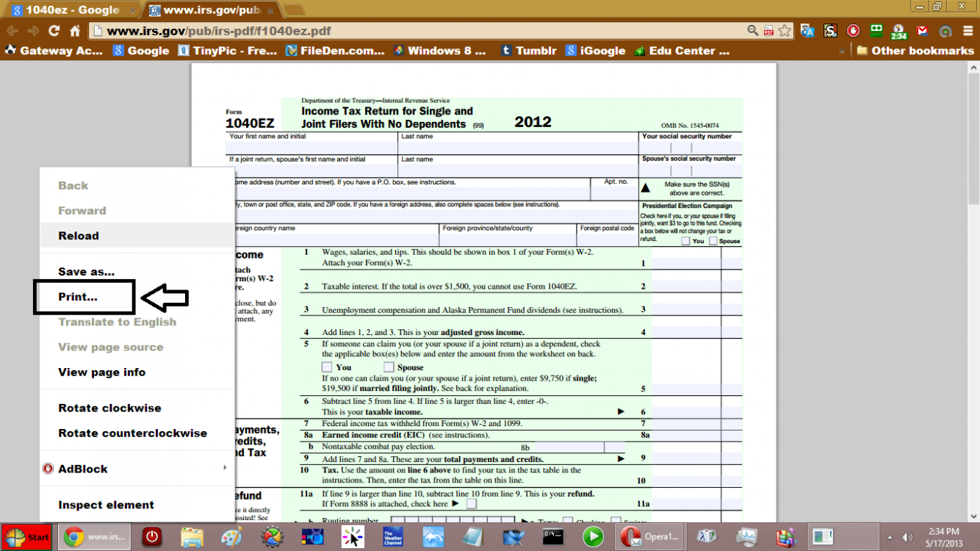Switch to the www.irs.gov/pub tab
The image size is (980, 551).
(211, 10)
